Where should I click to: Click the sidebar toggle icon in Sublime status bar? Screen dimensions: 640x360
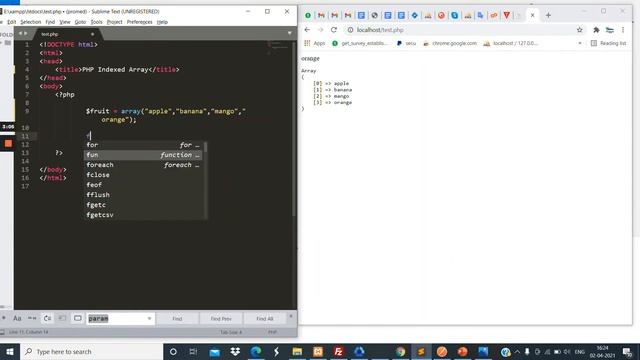(2, 332)
